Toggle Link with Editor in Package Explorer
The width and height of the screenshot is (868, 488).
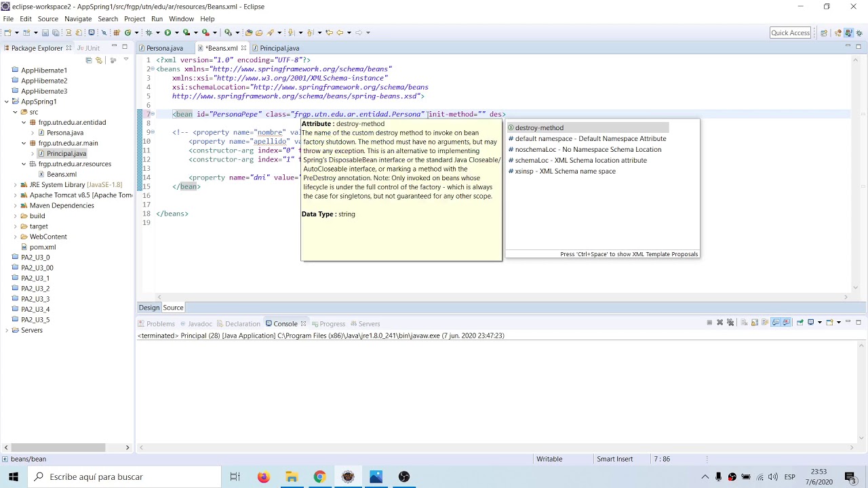pos(99,60)
